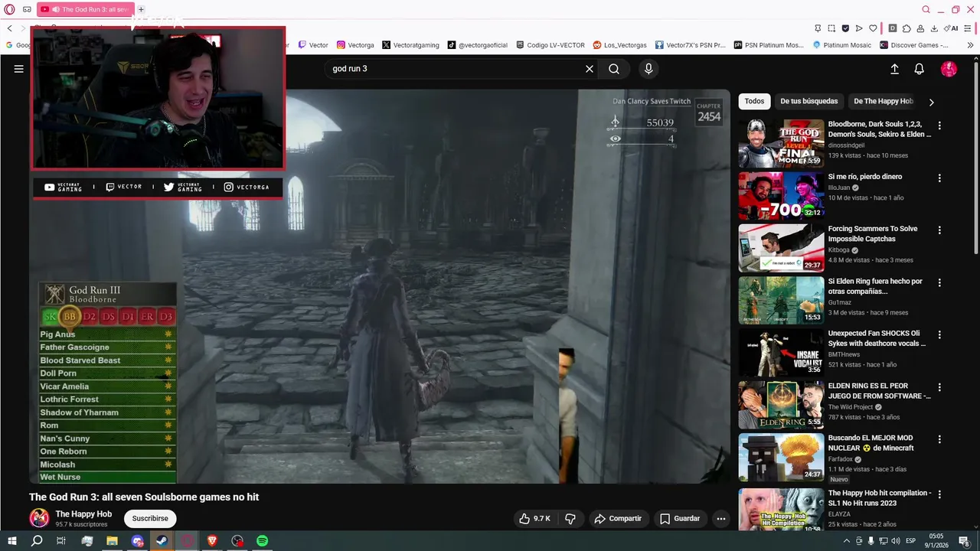
Task: Go back with the browser back arrow
Action: pyautogui.click(x=10, y=28)
